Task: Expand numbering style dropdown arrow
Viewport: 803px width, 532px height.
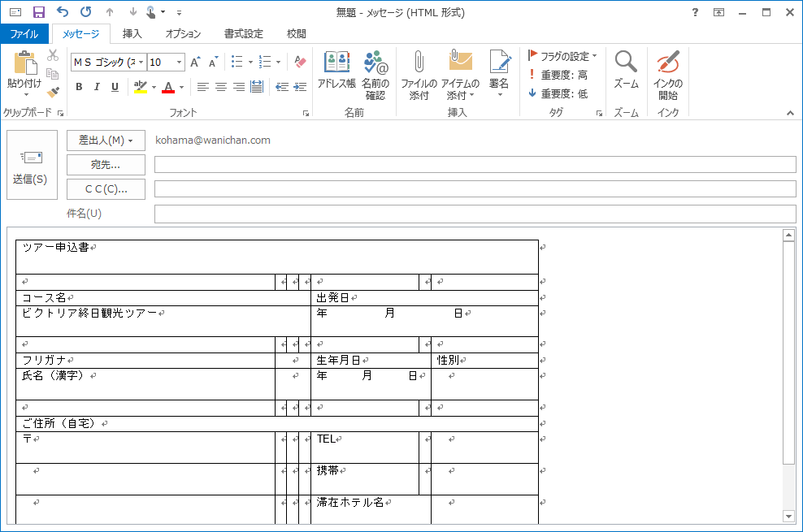Action: [x=278, y=62]
